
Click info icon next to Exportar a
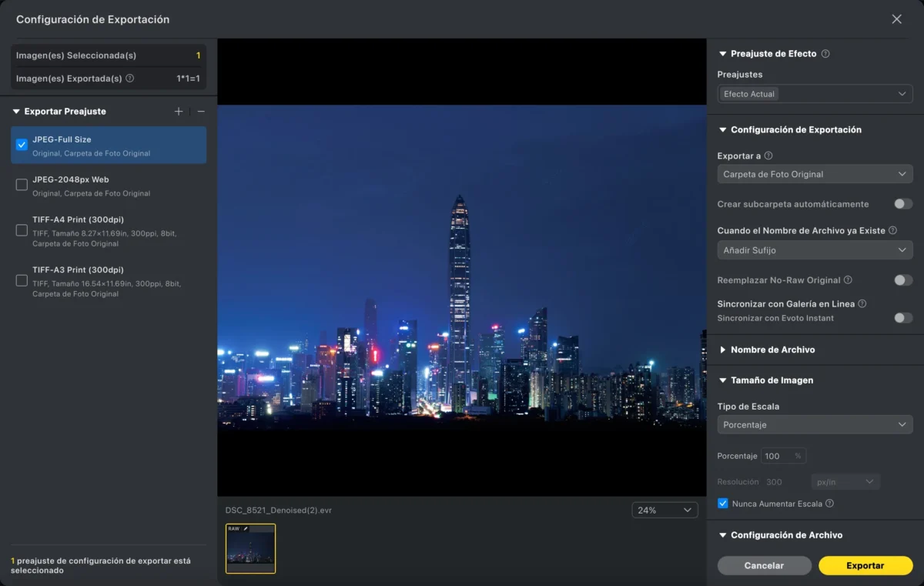(768, 156)
